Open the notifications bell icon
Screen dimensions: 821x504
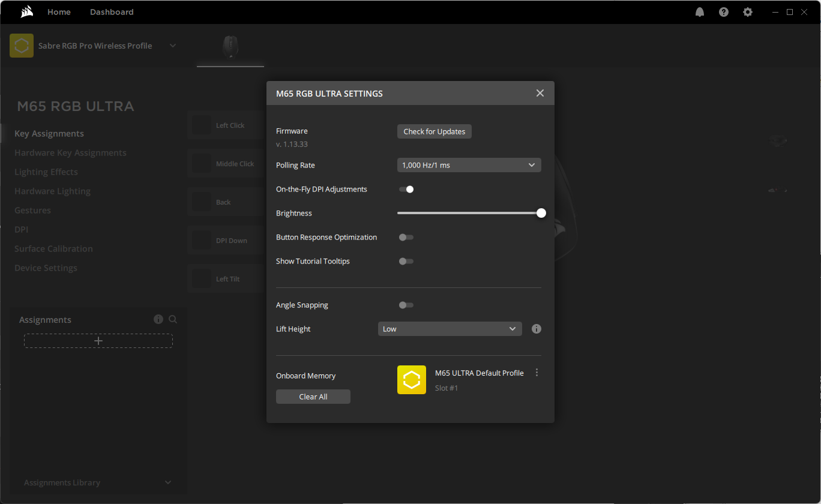[x=700, y=12]
